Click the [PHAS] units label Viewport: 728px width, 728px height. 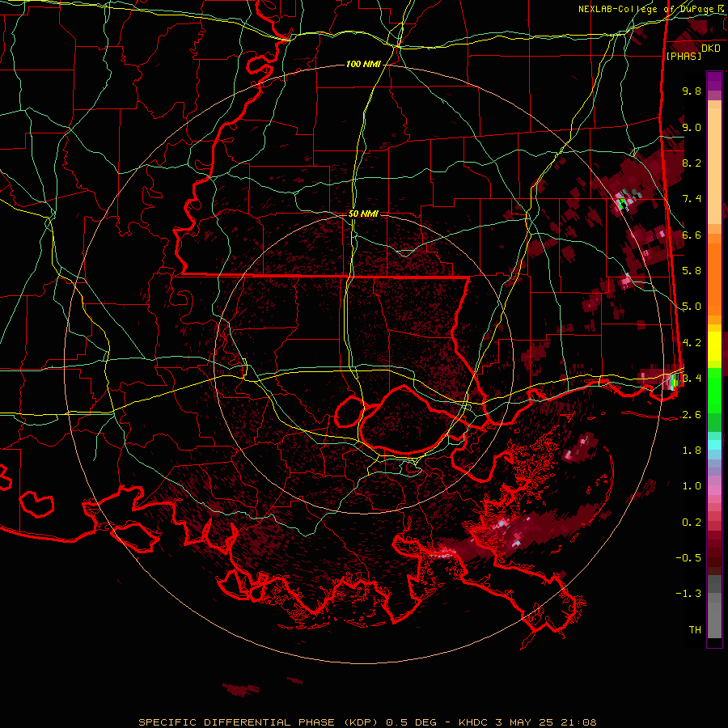684,57
